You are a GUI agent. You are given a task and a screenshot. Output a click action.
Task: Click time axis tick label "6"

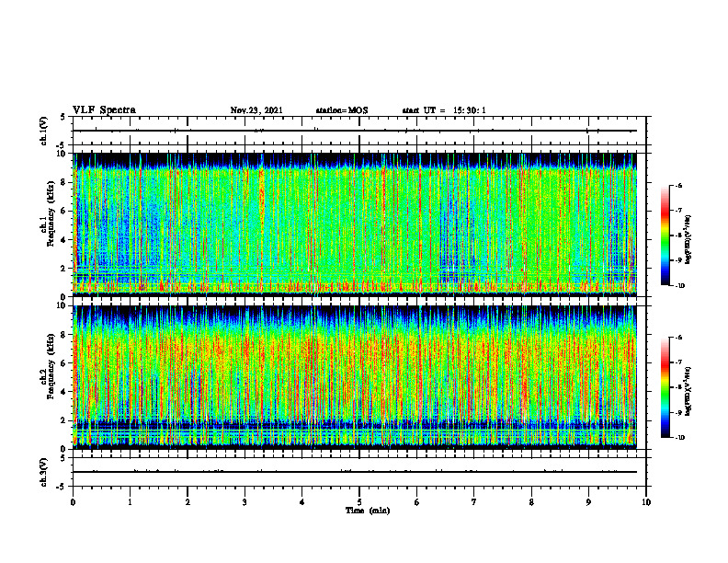pyautogui.click(x=417, y=502)
